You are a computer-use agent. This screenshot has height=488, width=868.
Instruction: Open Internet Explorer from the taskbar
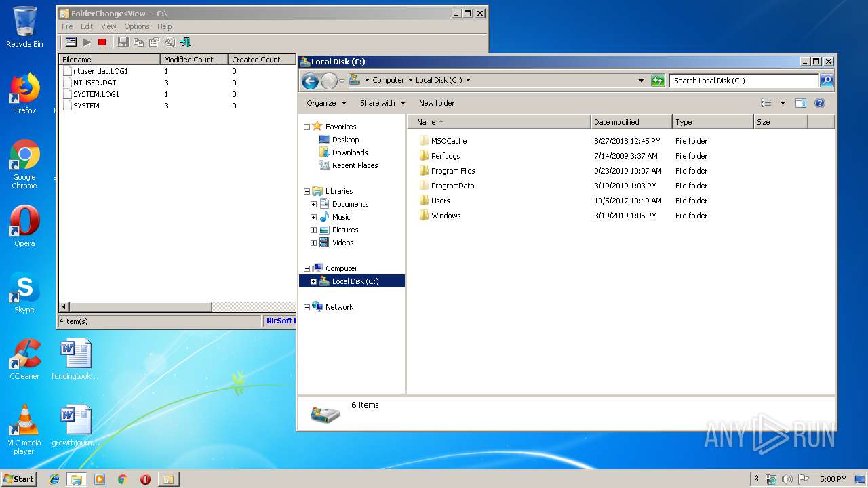(54, 479)
